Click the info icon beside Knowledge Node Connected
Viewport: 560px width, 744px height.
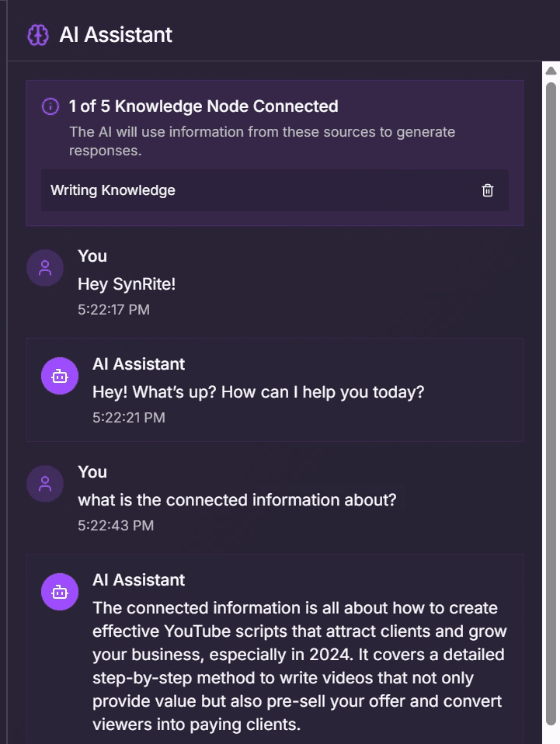[50, 106]
